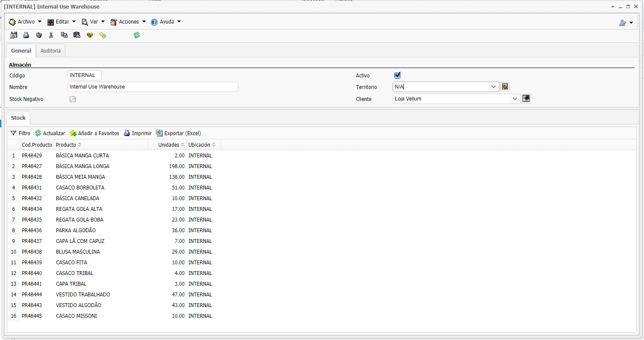644x340 pixels.
Task: Expand the Cliente dropdown showing Loja Vellum
Action: (x=515, y=99)
